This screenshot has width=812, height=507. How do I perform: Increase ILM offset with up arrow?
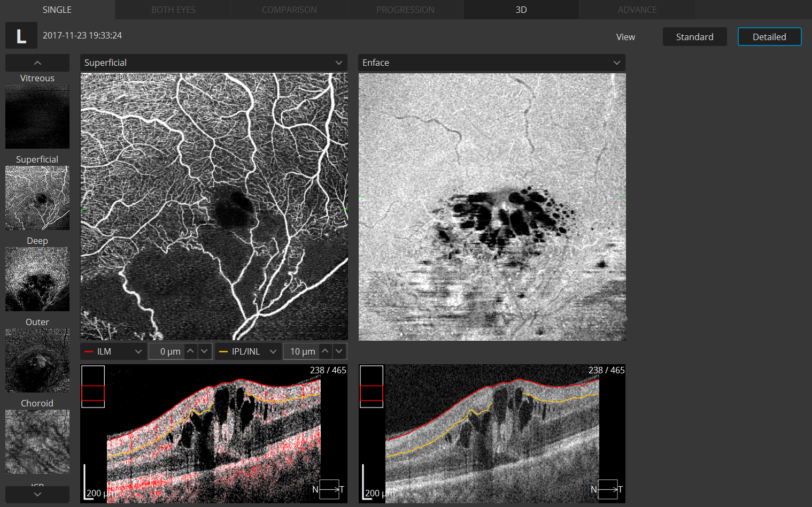(191, 351)
